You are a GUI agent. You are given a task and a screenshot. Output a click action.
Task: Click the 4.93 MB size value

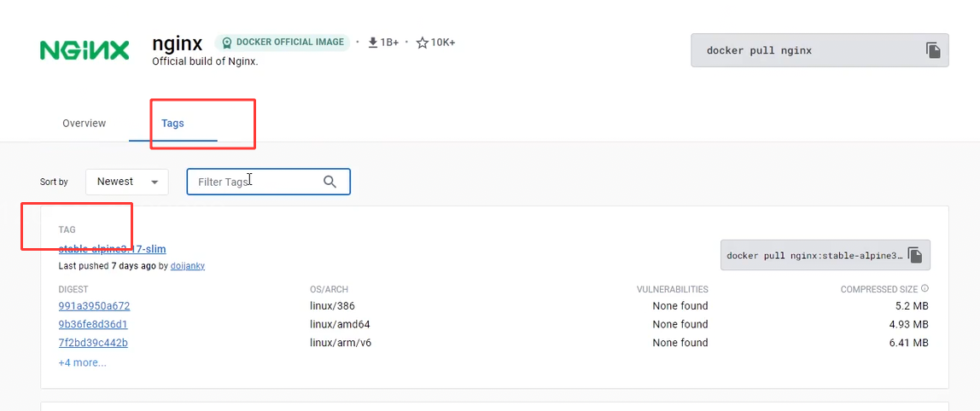click(x=908, y=324)
